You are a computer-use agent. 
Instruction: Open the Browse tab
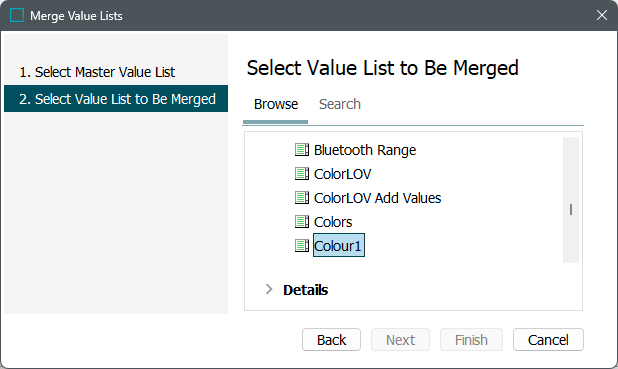(276, 104)
